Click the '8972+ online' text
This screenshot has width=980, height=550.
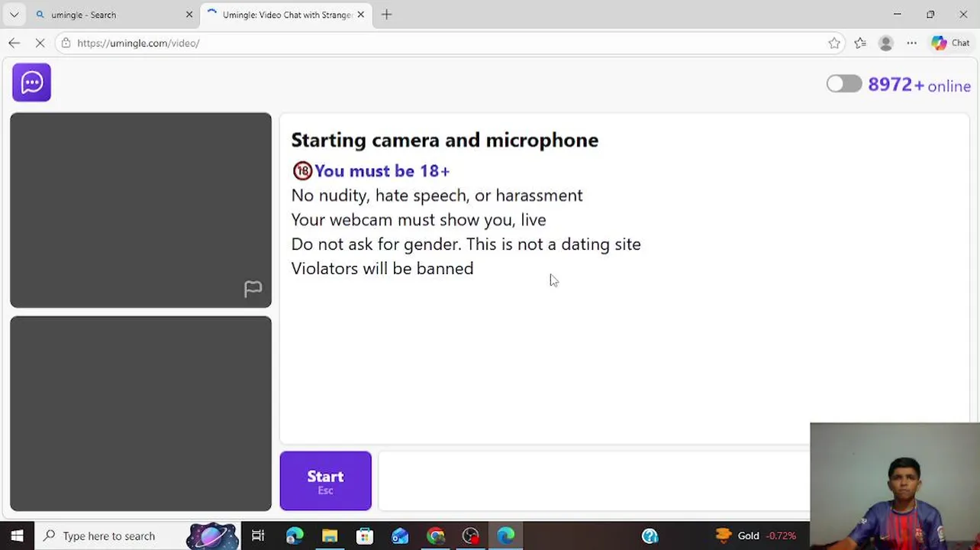919,86
